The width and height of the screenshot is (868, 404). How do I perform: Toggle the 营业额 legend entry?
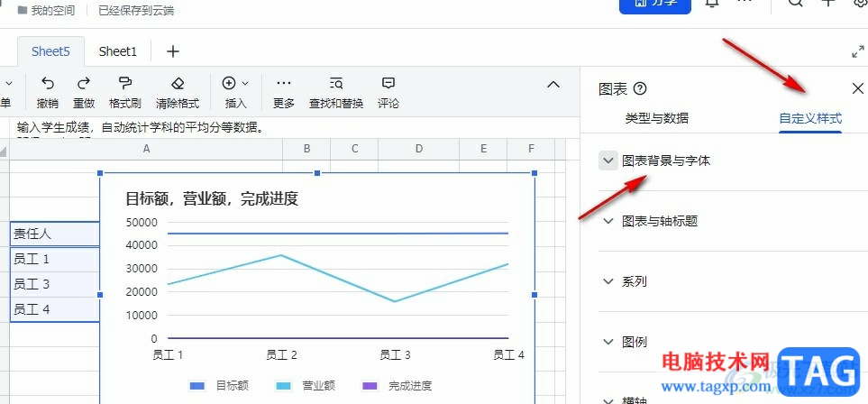click(x=305, y=386)
